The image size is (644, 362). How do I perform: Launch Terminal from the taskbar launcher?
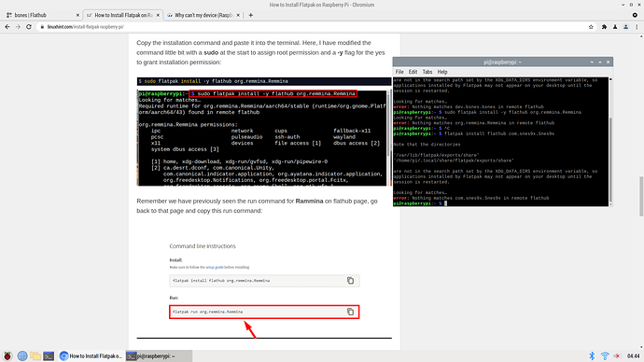coord(49,355)
